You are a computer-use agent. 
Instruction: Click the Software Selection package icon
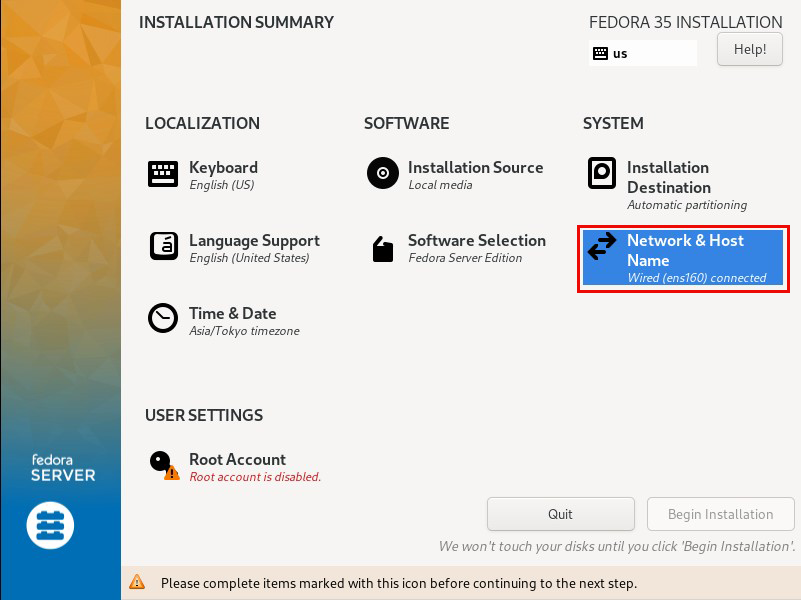click(383, 249)
